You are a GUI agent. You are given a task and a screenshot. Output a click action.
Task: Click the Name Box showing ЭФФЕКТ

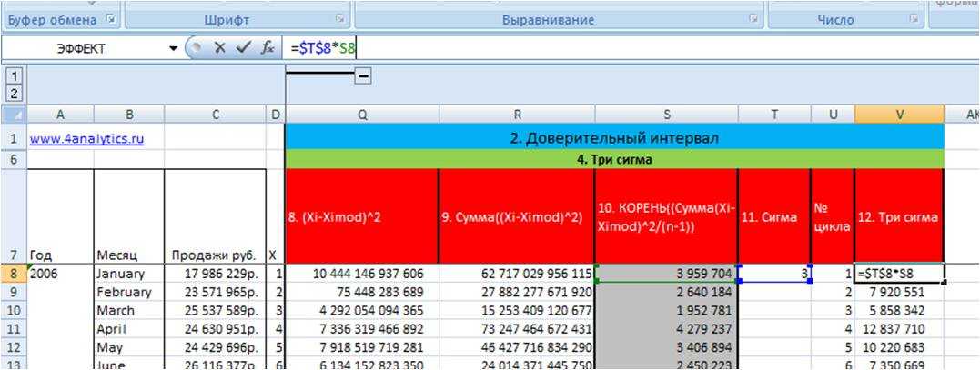click(83, 49)
